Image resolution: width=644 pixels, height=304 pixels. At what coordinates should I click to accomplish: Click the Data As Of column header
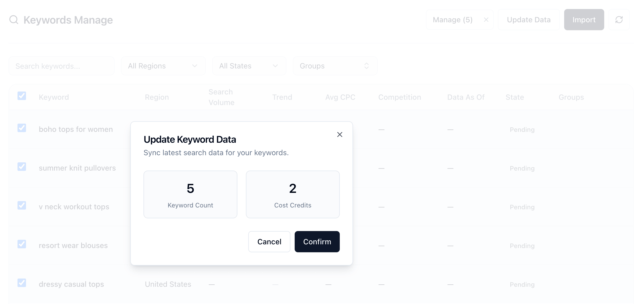(466, 97)
